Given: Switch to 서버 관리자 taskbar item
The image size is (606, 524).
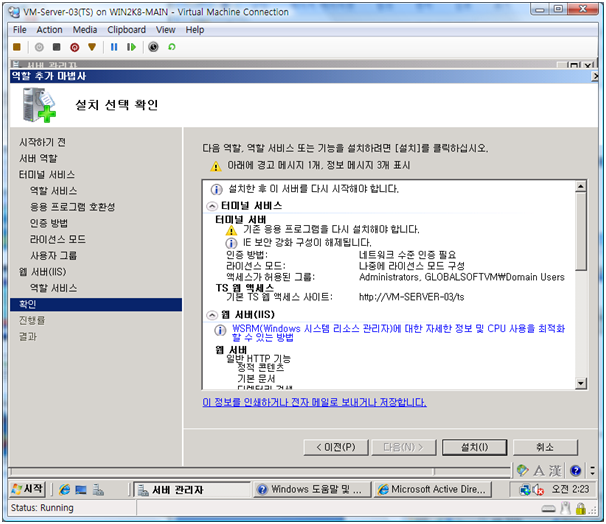Looking at the screenshot, I should [192, 490].
